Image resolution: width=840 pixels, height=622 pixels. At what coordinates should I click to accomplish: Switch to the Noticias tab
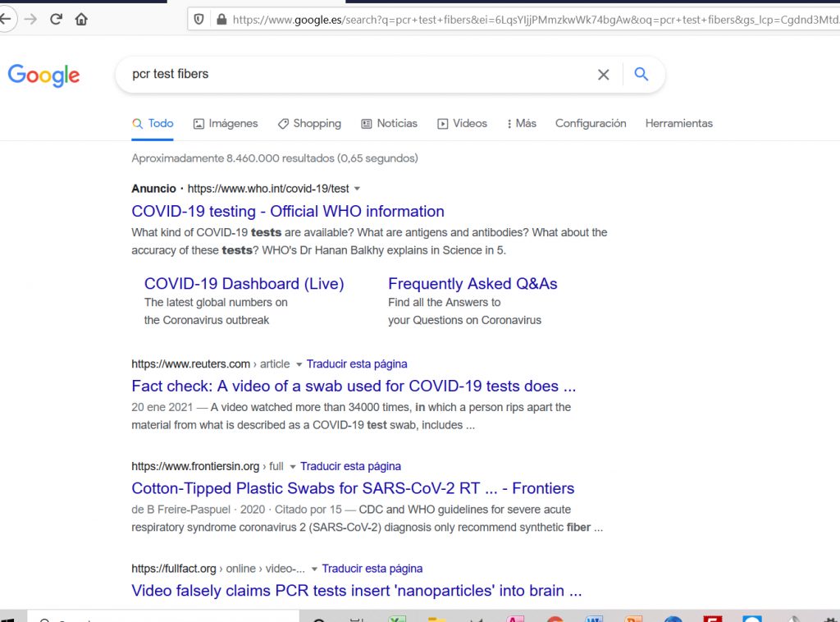pos(389,123)
